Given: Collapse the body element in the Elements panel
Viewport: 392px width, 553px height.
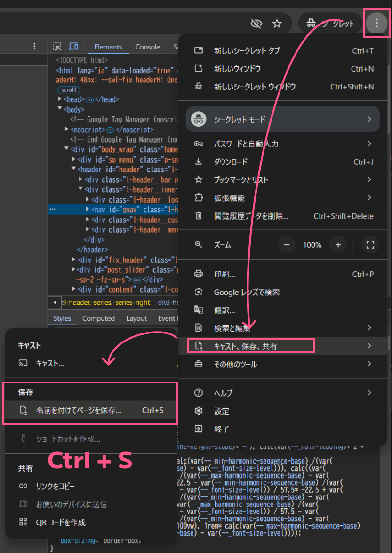Looking at the screenshot, I should tap(60, 109).
